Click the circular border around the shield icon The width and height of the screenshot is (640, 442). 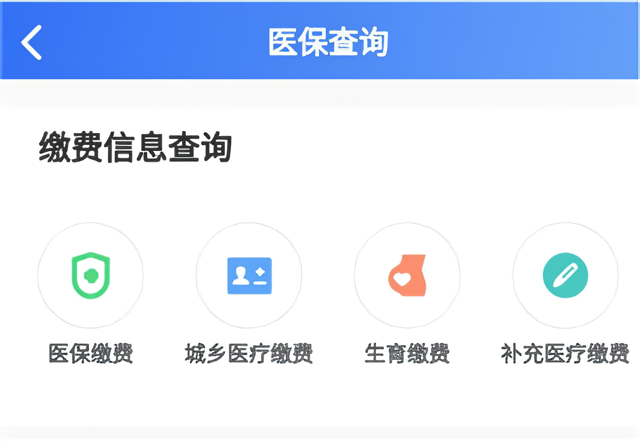pyautogui.click(x=91, y=223)
